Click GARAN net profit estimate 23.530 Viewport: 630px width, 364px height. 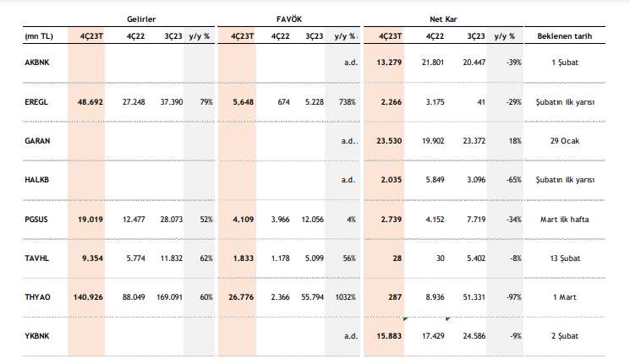pos(389,141)
